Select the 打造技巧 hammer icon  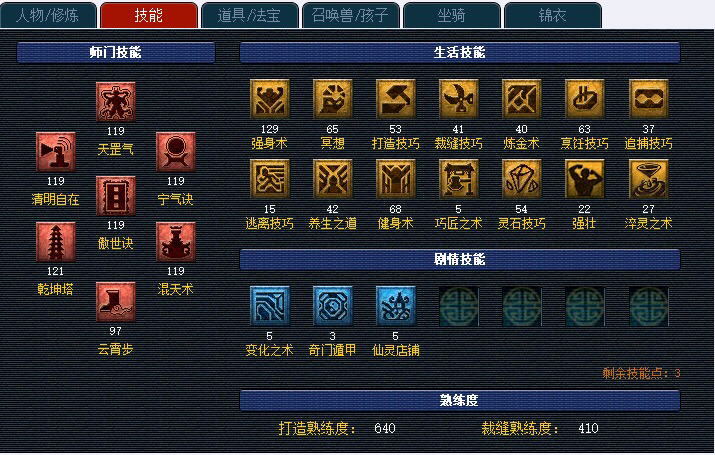click(x=395, y=99)
